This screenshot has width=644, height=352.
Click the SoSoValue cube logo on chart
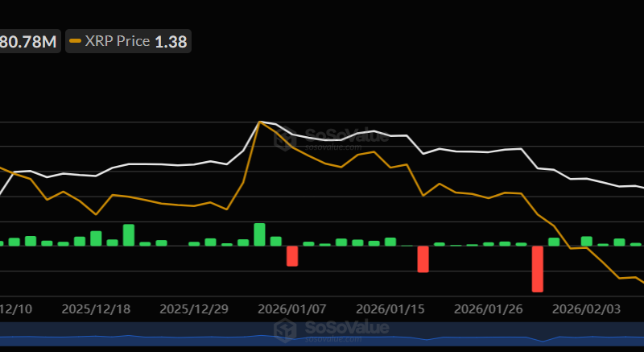tap(284, 139)
